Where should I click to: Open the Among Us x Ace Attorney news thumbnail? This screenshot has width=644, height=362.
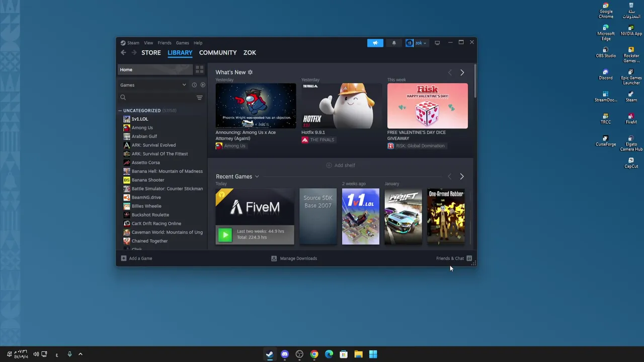[x=256, y=106]
